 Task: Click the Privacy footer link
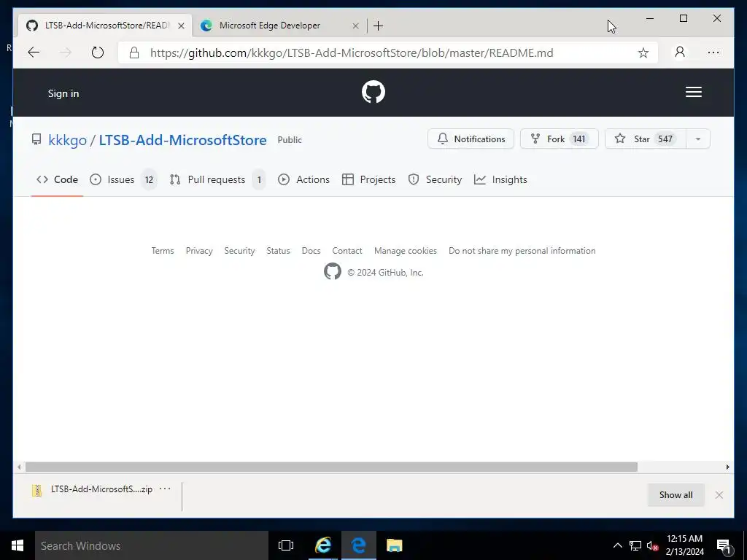(199, 251)
